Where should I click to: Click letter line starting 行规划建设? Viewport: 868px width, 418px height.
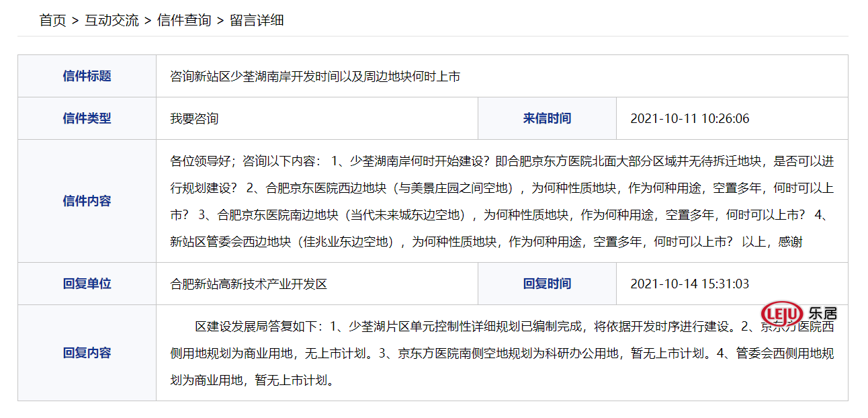[503, 188]
